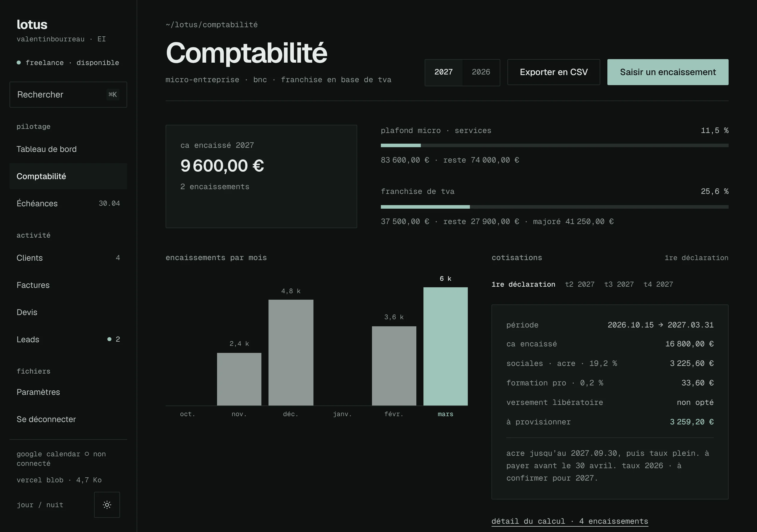Click the févr. 3,6 k bar
This screenshot has width=757, height=532.
click(x=394, y=366)
